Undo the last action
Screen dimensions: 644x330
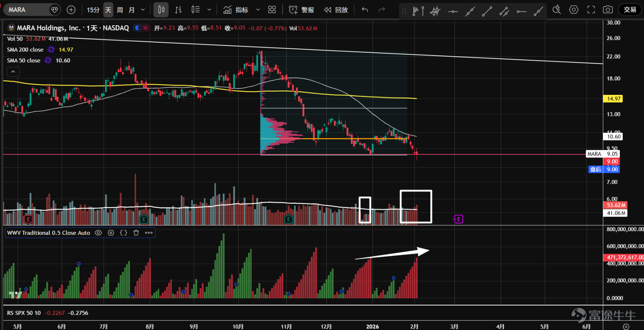[365, 10]
